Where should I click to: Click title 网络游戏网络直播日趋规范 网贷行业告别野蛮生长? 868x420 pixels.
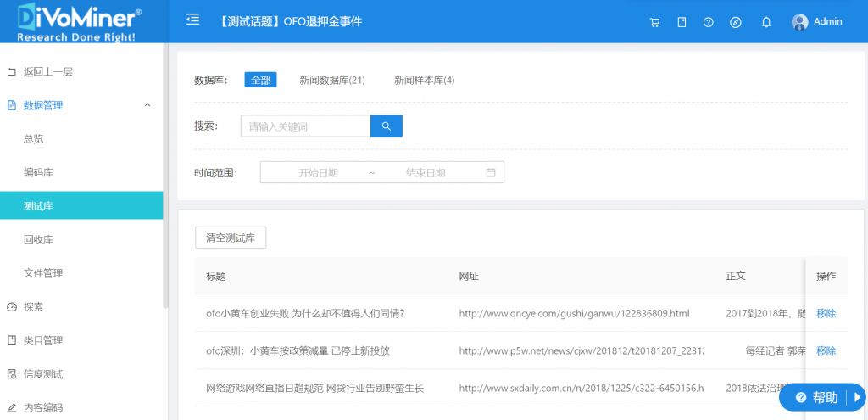(x=315, y=389)
